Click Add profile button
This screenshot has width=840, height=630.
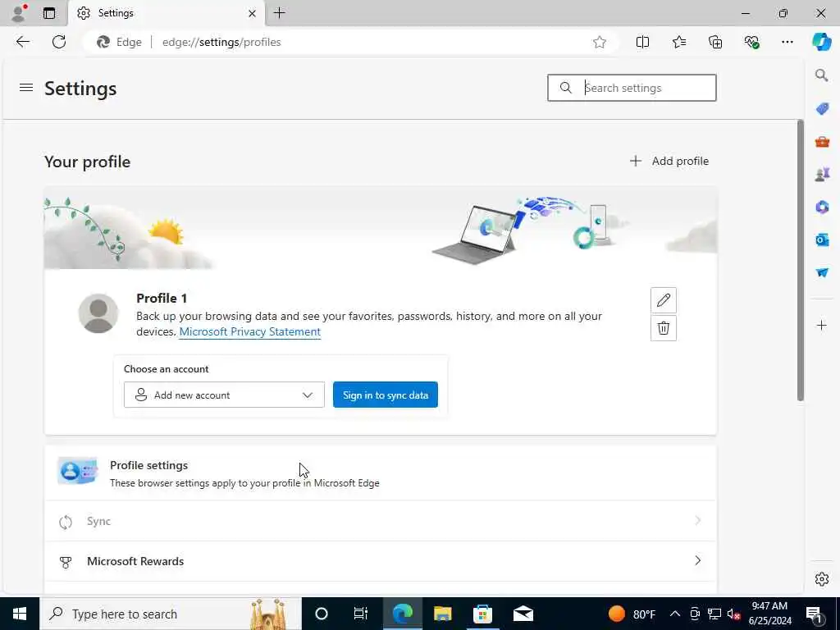[669, 161]
